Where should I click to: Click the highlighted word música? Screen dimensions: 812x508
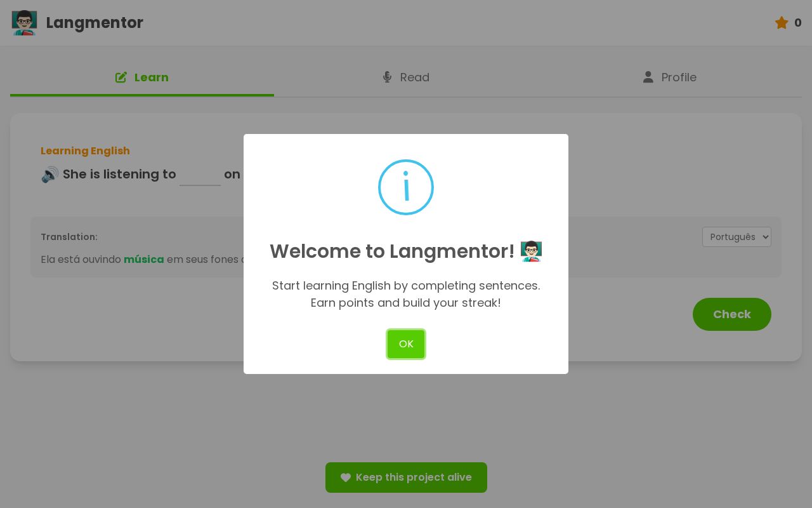144,259
